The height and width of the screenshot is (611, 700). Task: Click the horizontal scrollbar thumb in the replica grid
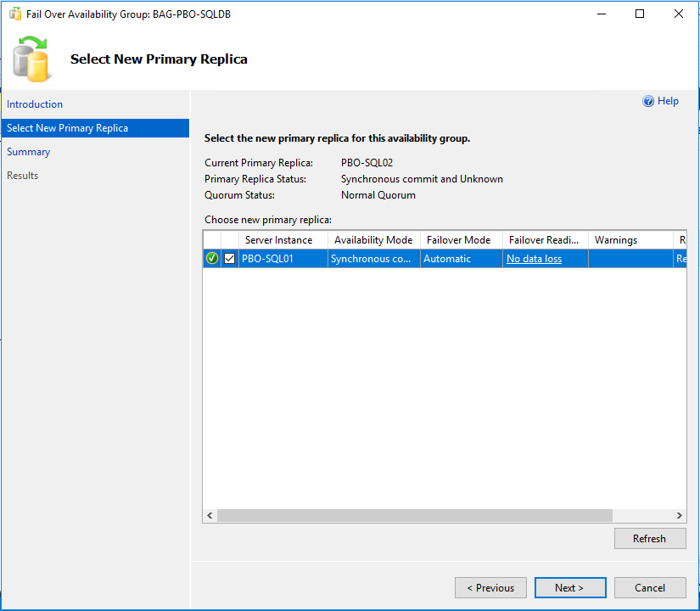point(415,515)
